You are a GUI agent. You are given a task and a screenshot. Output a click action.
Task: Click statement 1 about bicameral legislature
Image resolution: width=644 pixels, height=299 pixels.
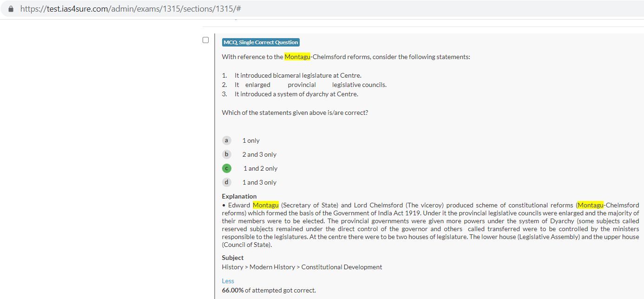coord(297,75)
